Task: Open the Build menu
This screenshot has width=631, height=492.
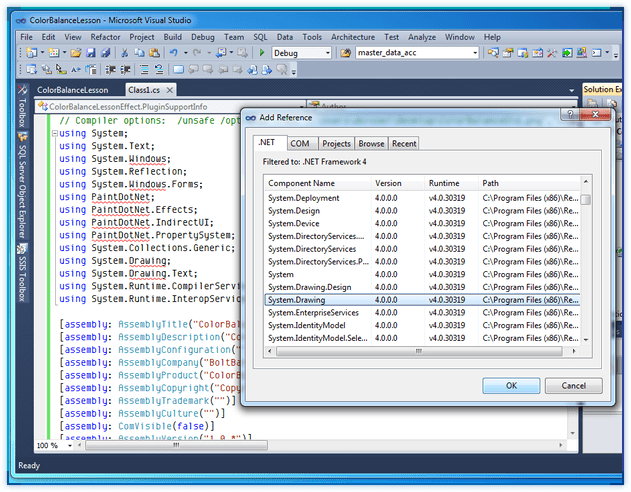Action: 172,37
